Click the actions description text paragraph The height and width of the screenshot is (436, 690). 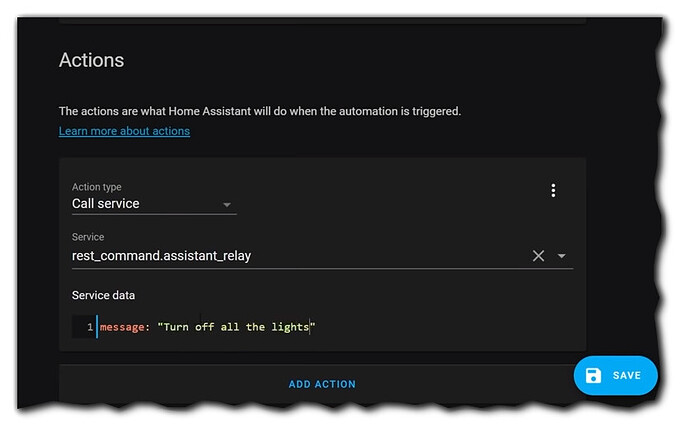pos(260,111)
